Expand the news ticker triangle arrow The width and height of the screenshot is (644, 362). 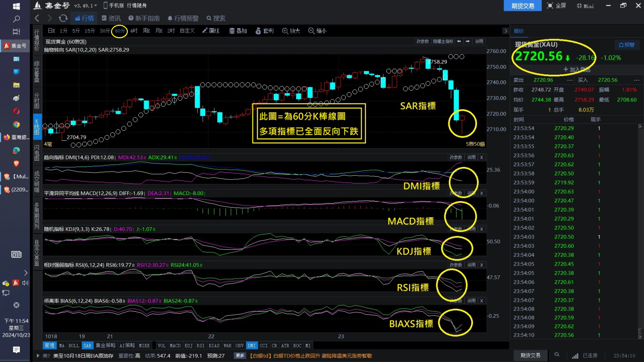click(38, 356)
